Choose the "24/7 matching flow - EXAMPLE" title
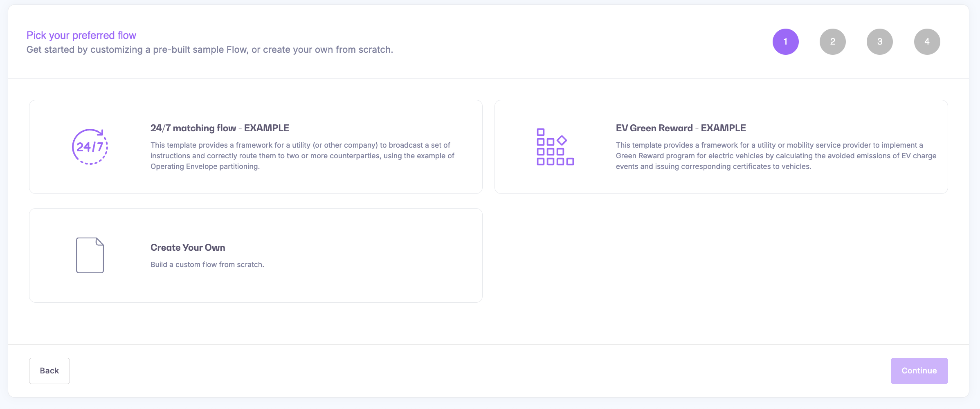The image size is (980, 409). point(220,128)
